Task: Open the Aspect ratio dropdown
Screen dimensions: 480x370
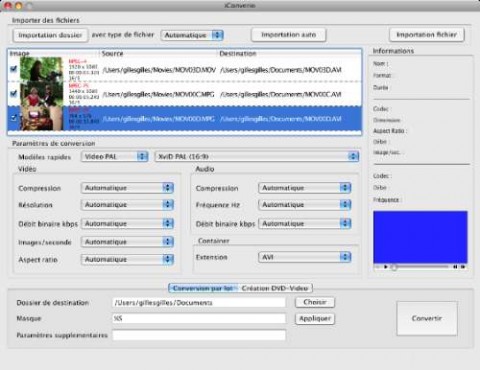Action: (127, 259)
